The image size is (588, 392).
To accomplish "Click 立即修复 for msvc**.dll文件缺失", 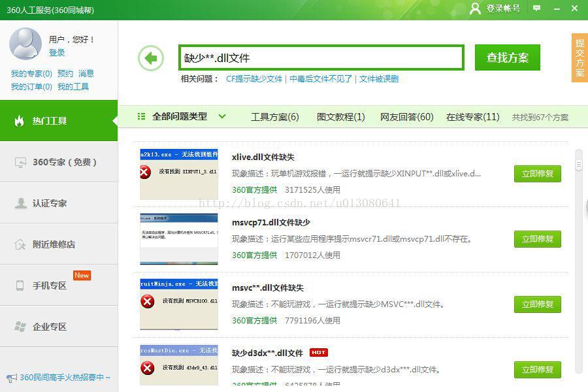I will pyautogui.click(x=538, y=304).
